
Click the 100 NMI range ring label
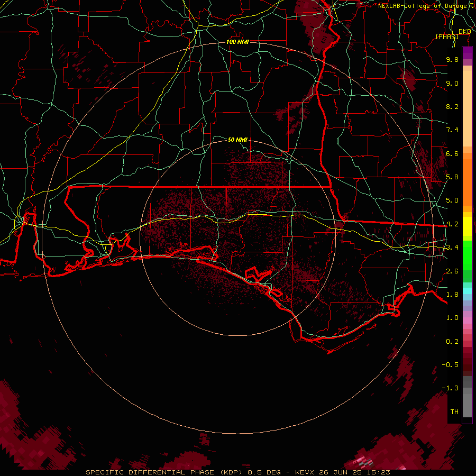(237, 42)
